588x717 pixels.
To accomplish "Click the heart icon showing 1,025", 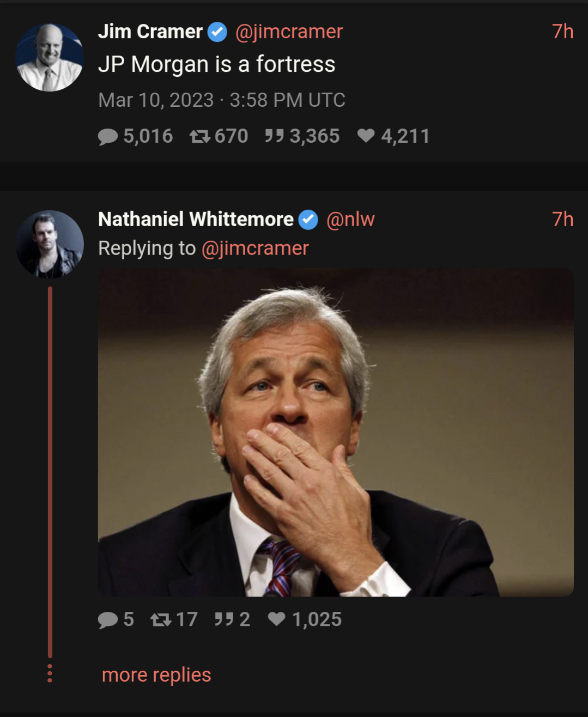I will (277, 619).
